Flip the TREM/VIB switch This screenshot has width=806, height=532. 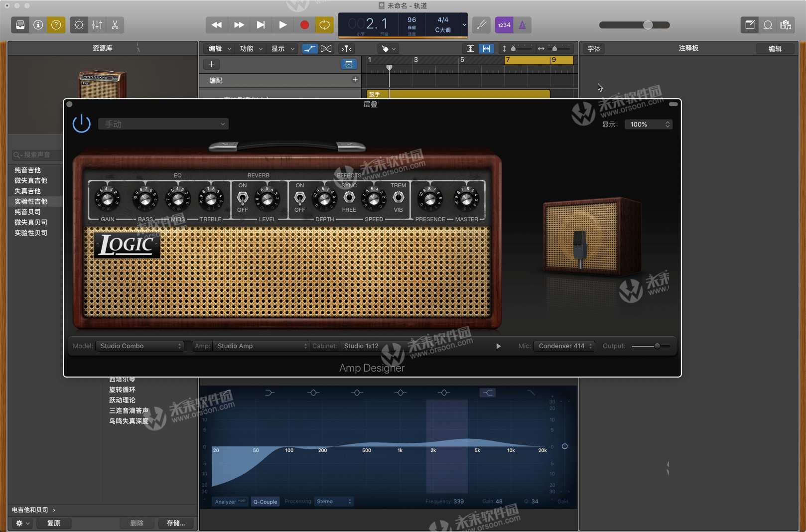point(399,197)
